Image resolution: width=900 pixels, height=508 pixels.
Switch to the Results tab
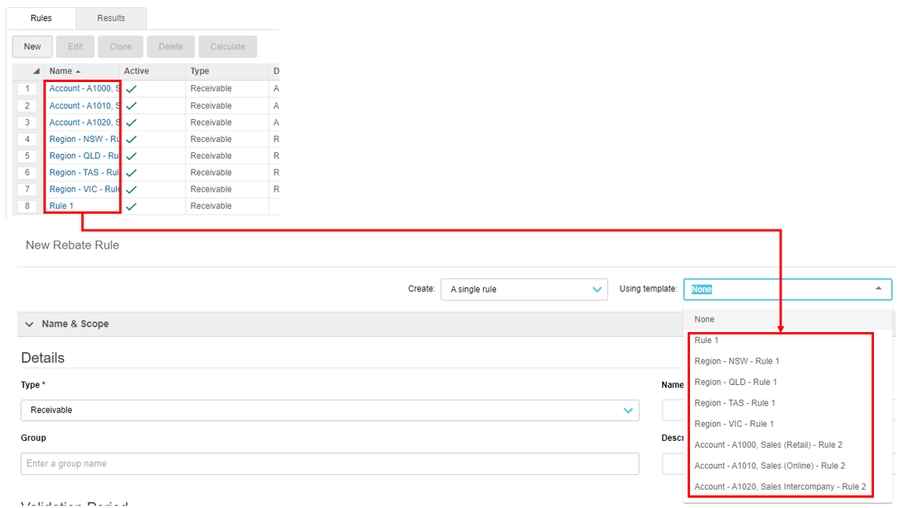click(111, 18)
